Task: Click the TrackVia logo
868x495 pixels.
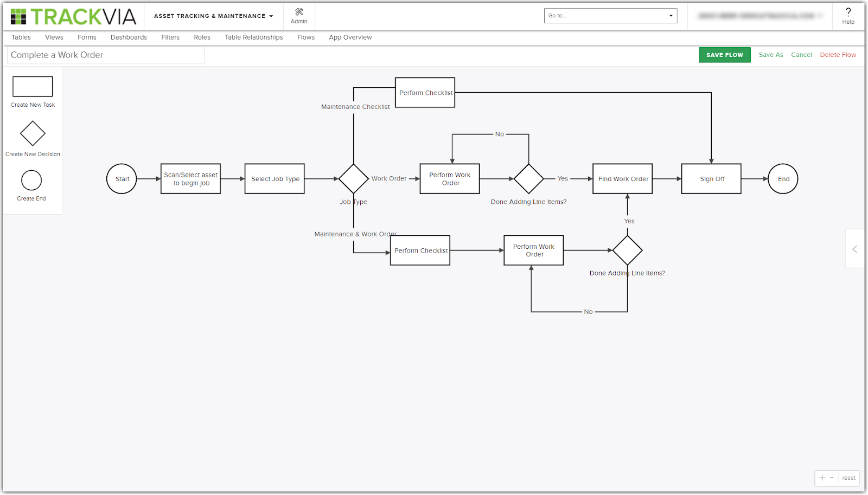Action: tap(73, 17)
